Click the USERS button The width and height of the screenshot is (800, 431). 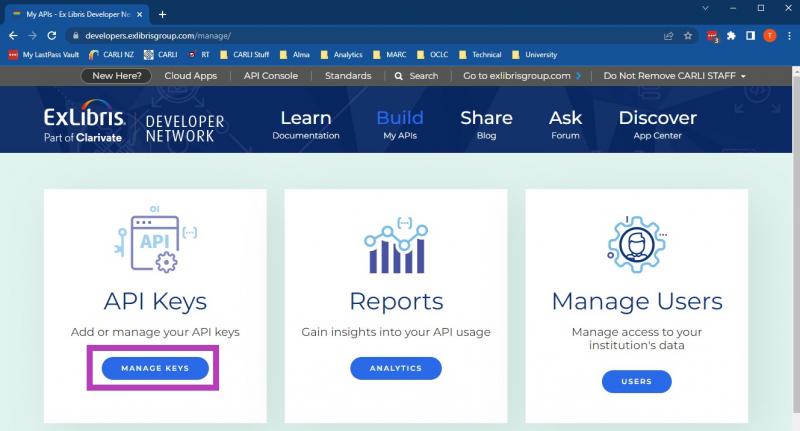(x=637, y=382)
